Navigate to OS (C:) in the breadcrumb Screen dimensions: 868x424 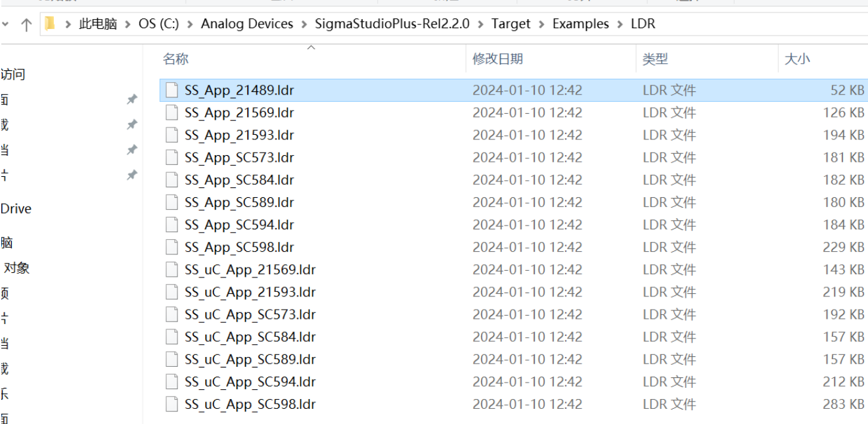[x=158, y=24]
